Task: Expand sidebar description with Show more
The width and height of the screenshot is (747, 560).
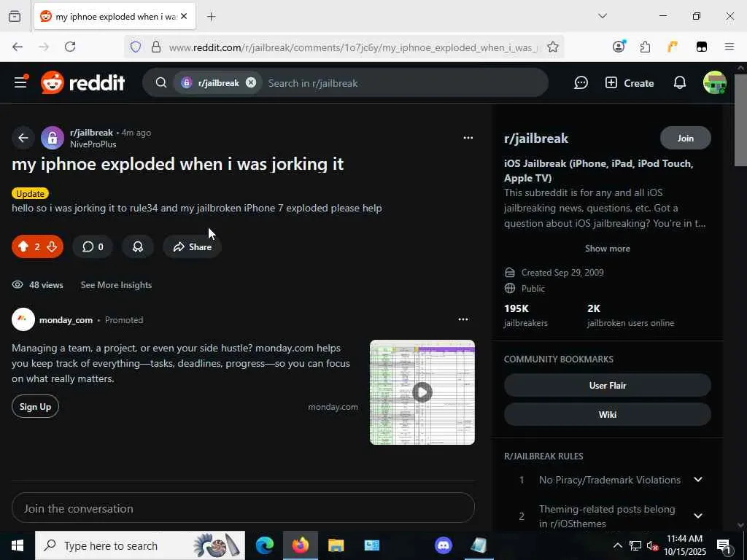Action: [x=608, y=249]
